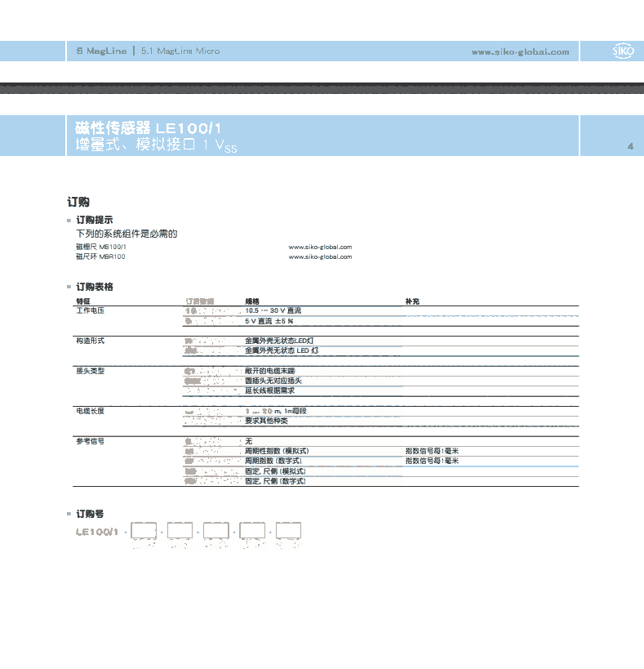This screenshot has height=669, width=644.
Task: Click the SIKO logo in the header
Action: pyautogui.click(x=623, y=51)
